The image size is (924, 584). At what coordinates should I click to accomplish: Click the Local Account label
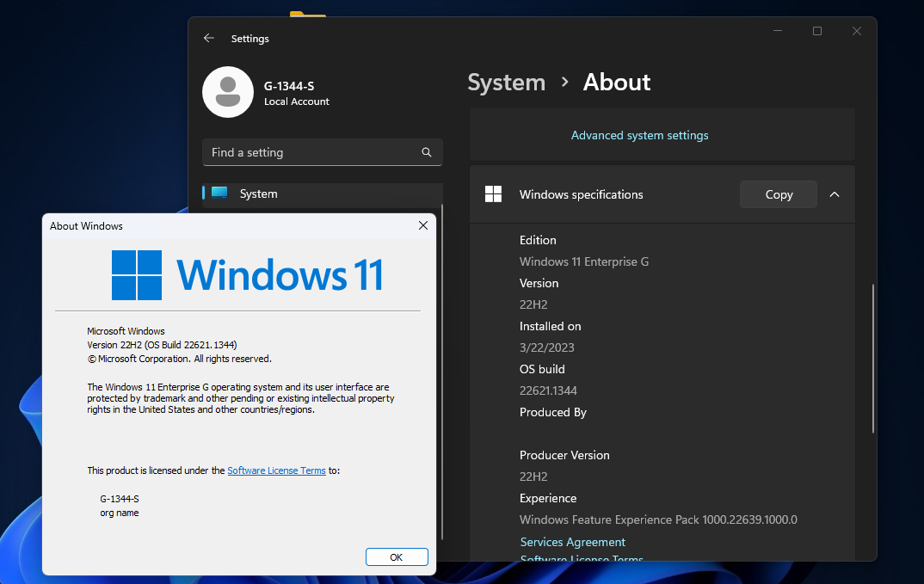point(297,101)
